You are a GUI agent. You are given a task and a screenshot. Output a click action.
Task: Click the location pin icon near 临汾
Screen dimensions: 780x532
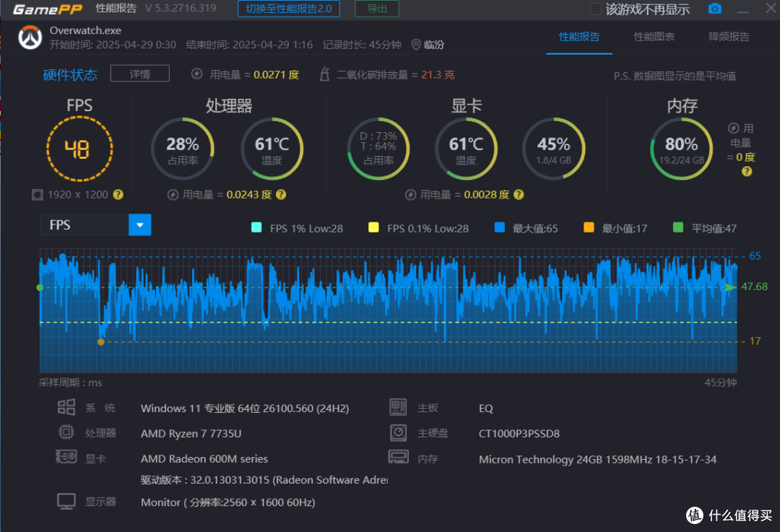417,45
